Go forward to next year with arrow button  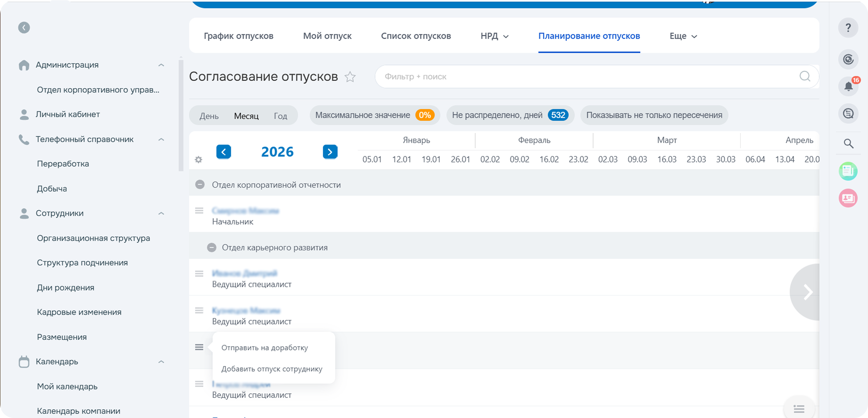click(330, 152)
